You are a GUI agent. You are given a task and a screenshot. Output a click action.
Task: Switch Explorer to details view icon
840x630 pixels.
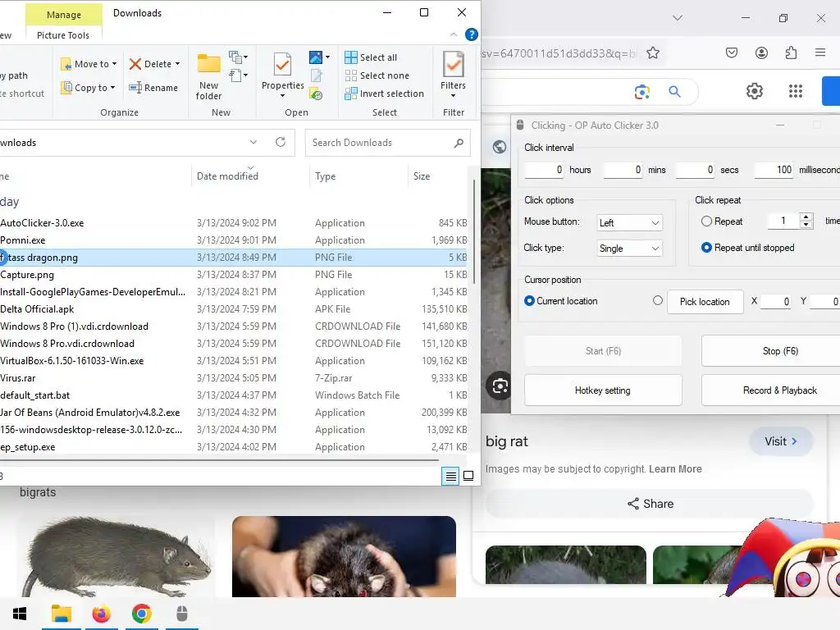coord(451,476)
